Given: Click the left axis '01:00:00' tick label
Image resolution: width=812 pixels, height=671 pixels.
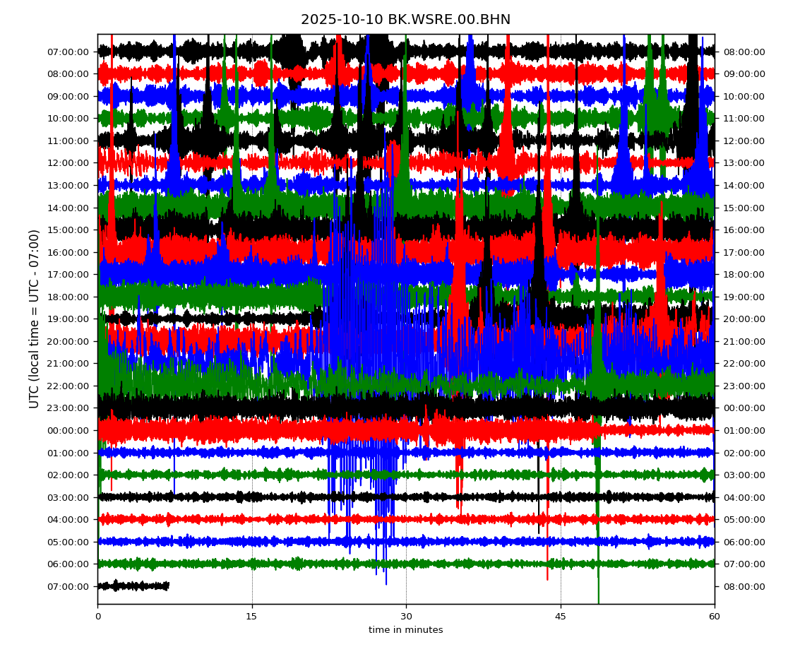Looking at the screenshot, I should pos(69,453).
